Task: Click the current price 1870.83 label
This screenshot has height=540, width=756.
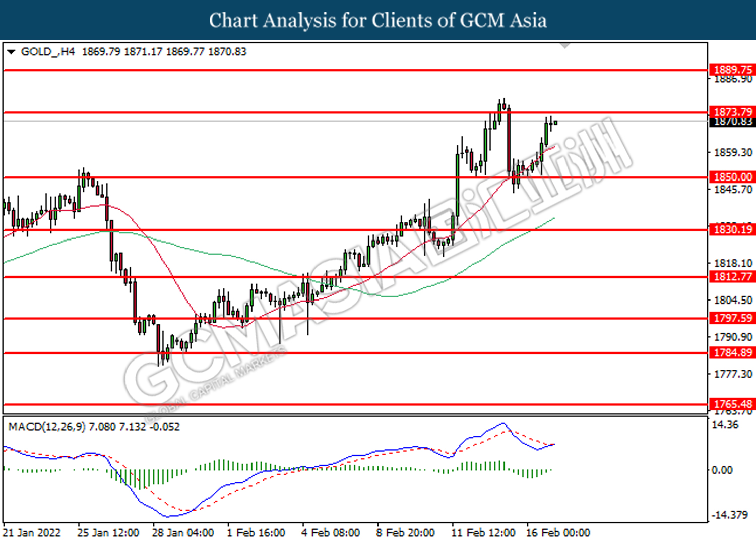Action: coord(732,122)
